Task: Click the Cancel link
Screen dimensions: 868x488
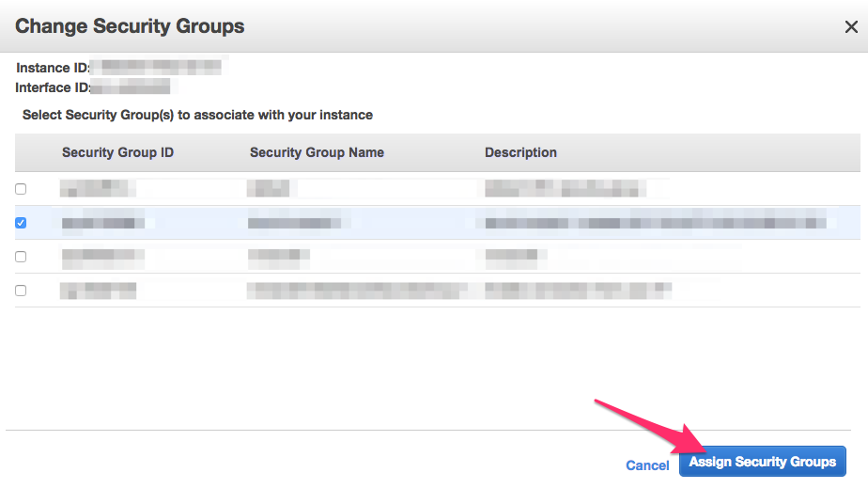Action: (x=647, y=465)
